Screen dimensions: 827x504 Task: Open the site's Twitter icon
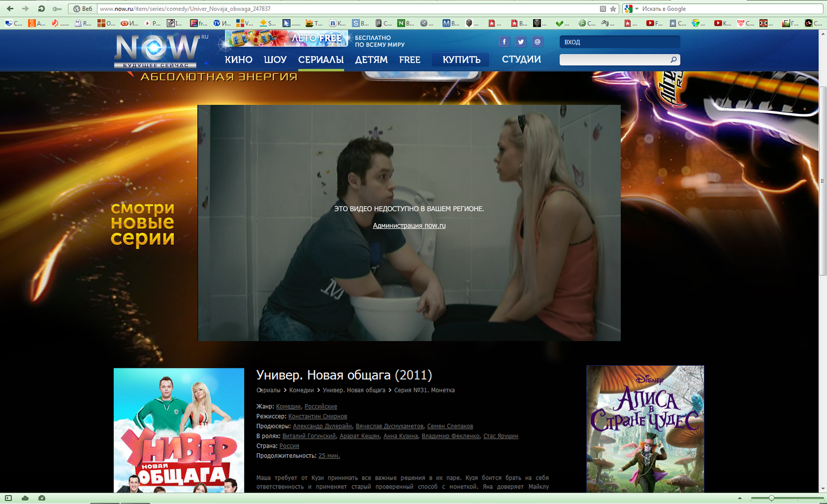(521, 42)
